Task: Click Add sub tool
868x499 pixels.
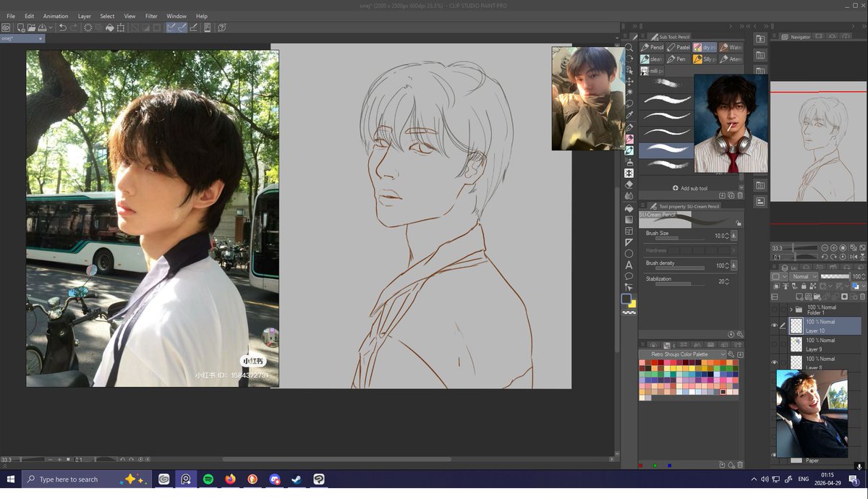Action: click(690, 188)
